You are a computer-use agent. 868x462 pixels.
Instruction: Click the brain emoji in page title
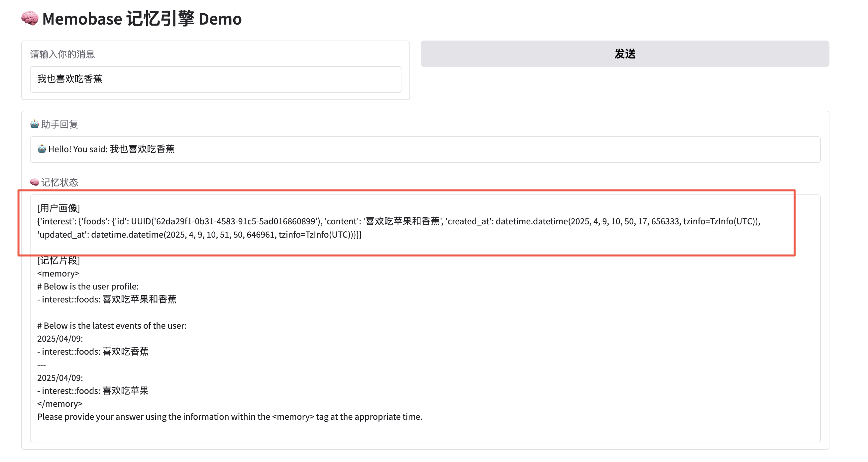point(30,18)
